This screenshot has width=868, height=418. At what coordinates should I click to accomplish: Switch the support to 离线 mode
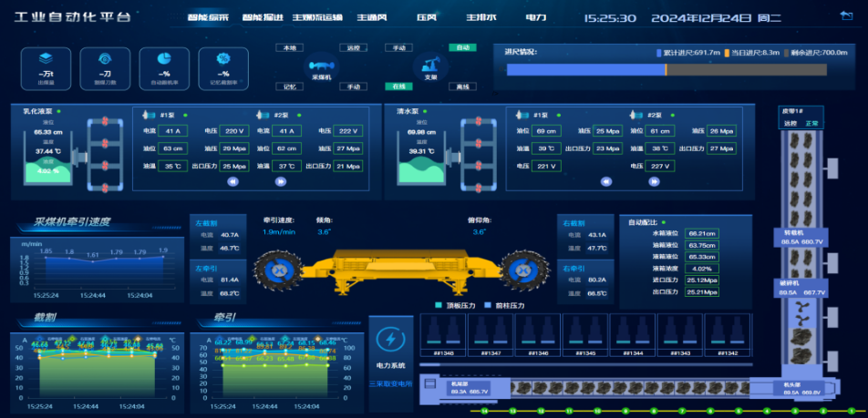(x=462, y=87)
